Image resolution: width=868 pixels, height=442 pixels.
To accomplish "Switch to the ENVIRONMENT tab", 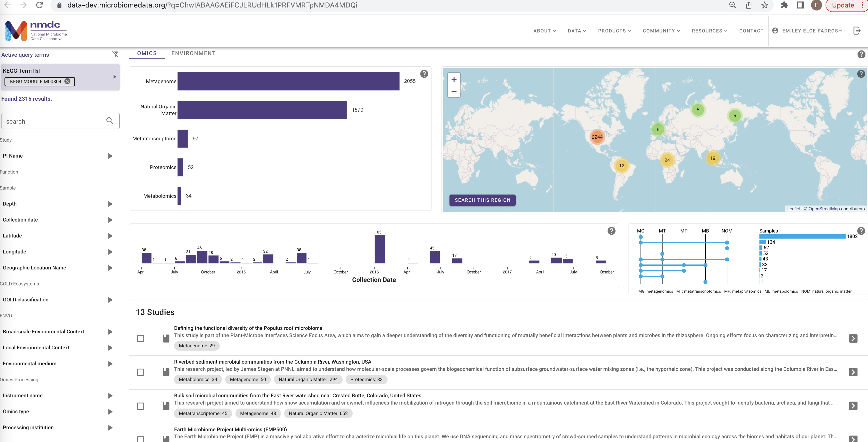I will click(194, 53).
